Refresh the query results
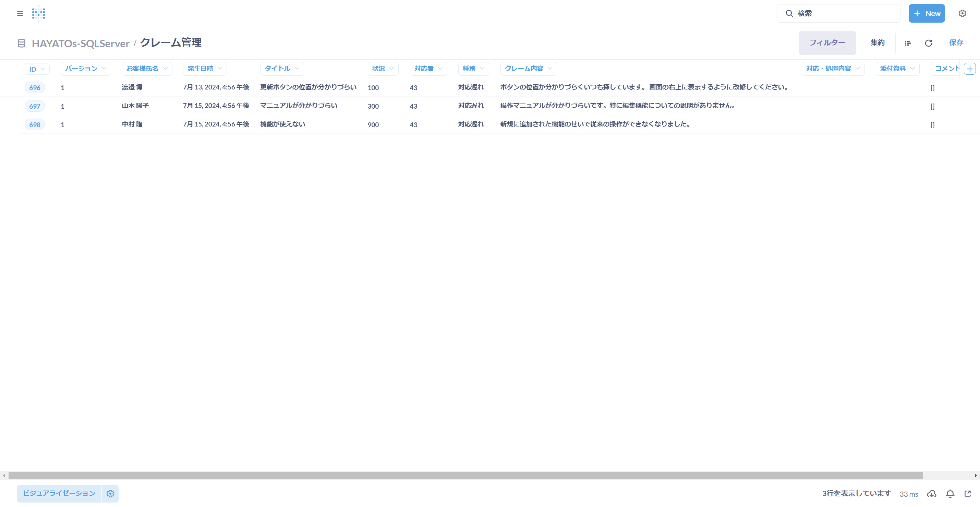Screen dimensions: 980x507 tap(928, 43)
